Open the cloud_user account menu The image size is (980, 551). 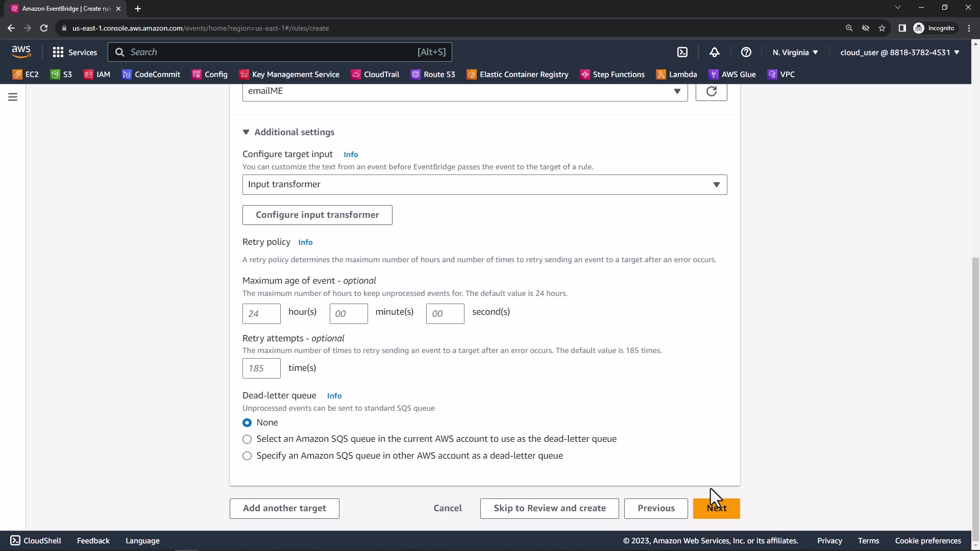point(899,53)
